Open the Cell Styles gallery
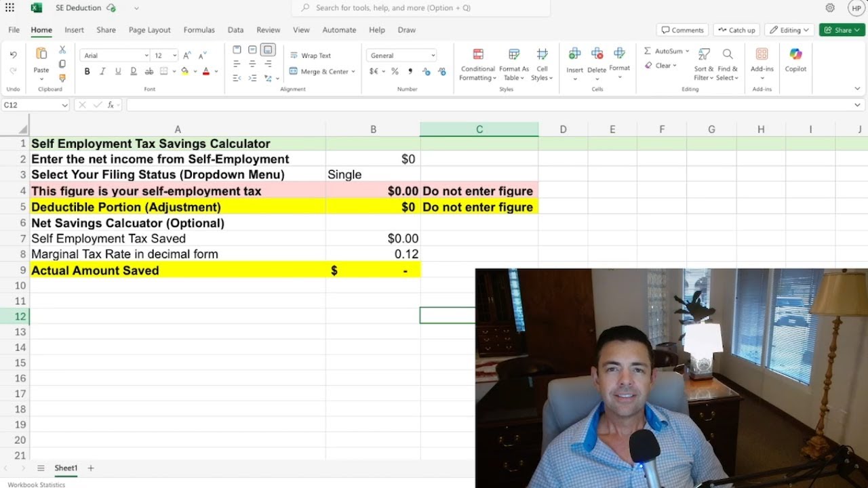The width and height of the screenshot is (868, 488). pyautogui.click(x=542, y=64)
